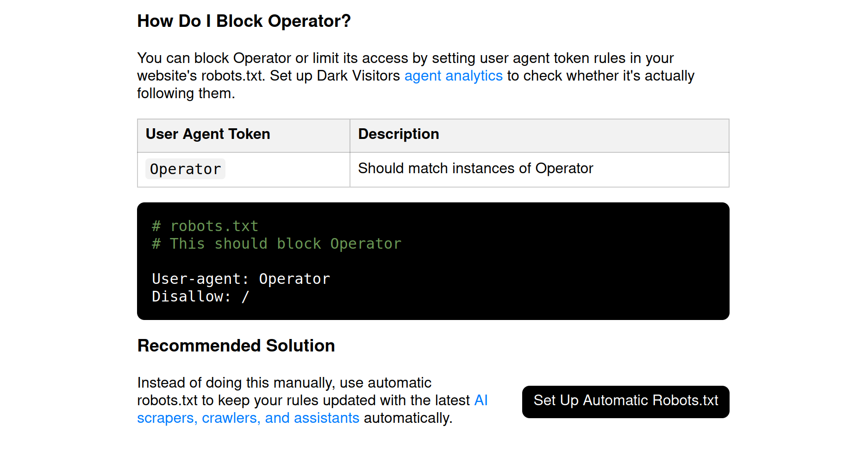
Task: Click the Set Up Automatic Robots.txt button
Action: pos(625,401)
